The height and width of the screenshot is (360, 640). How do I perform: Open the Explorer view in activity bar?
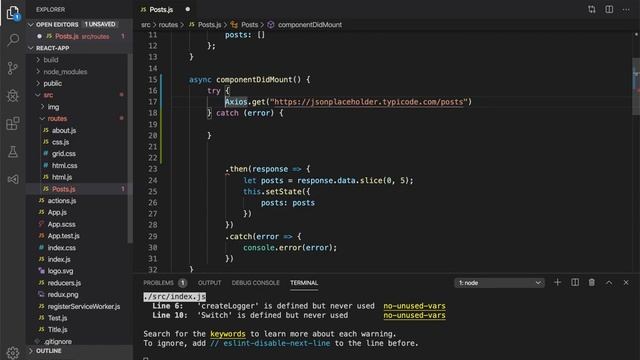pyautogui.click(x=13, y=13)
